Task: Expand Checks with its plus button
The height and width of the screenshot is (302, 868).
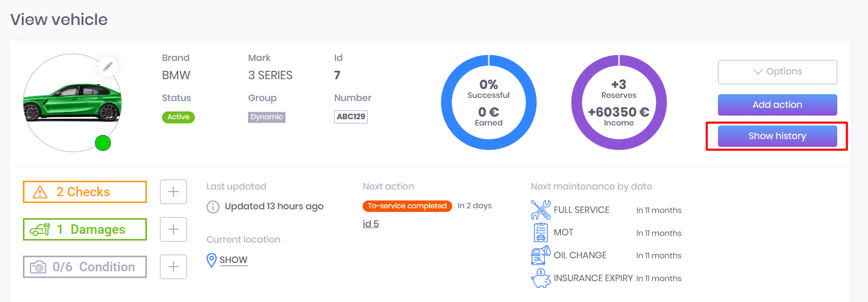Action: pos(173,192)
